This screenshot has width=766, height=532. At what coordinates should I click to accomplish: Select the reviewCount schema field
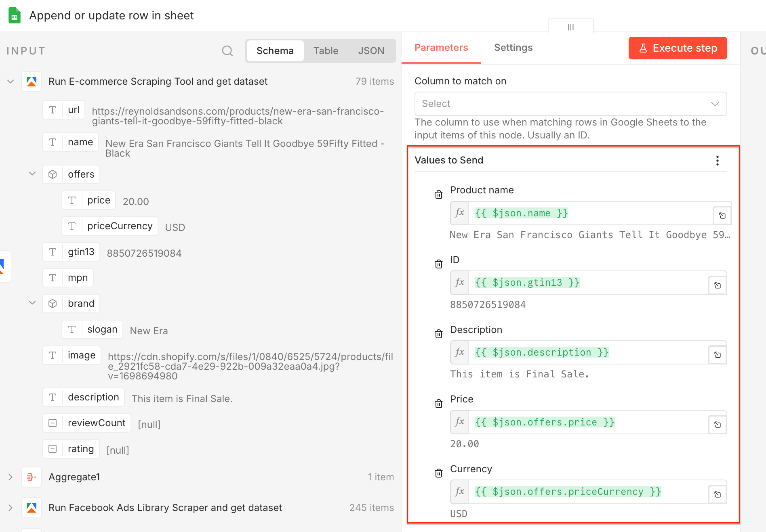click(87, 423)
